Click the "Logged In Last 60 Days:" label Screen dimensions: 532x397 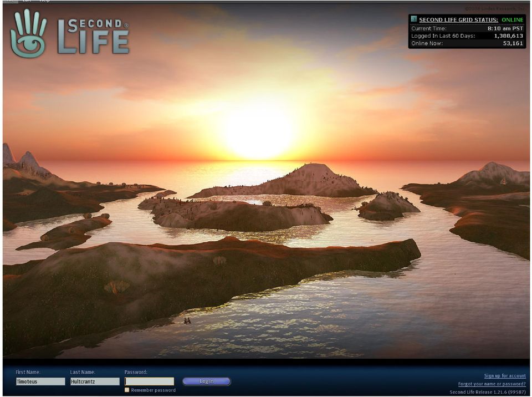(443, 35)
